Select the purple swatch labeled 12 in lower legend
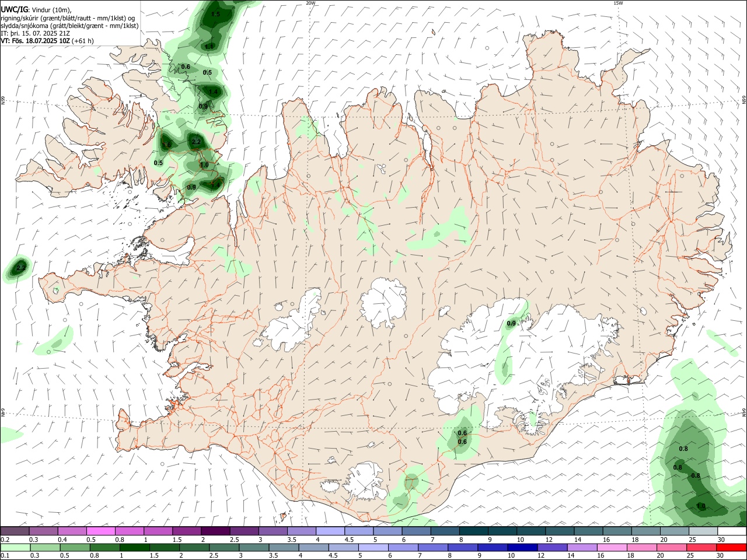Viewport: 747px width, 560px height. click(x=552, y=547)
